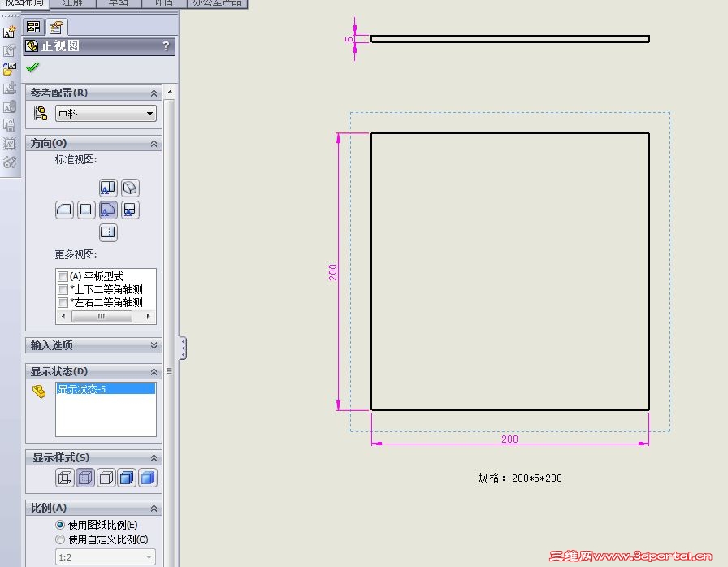Screen dimensions: 728x567
Task: Confirm the view with the green checkmark
Action: tap(32, 67)
